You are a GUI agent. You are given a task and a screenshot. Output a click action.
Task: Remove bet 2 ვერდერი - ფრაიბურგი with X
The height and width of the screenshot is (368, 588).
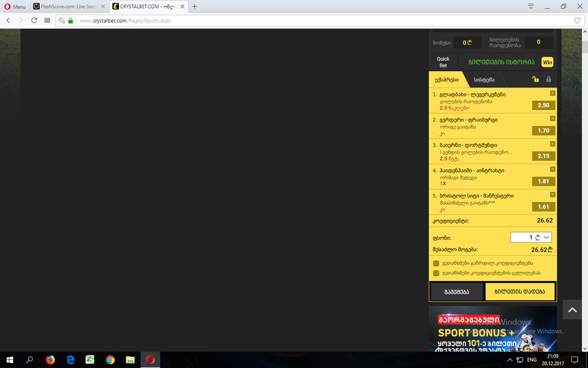tap(552, 118)
